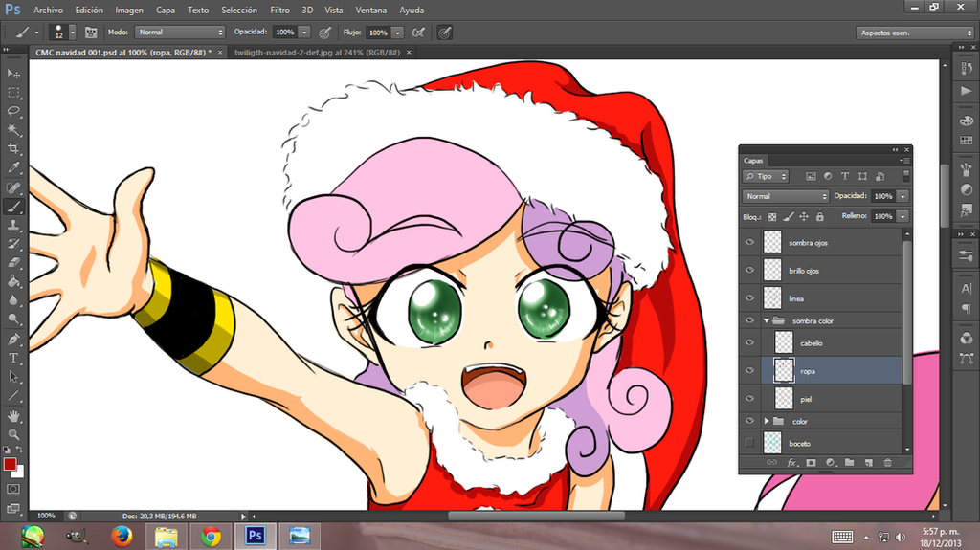Click the delete layer trash icon
The height and width of the screenshot is (550, 980).
pyautogui.click(x=887, y=463)
